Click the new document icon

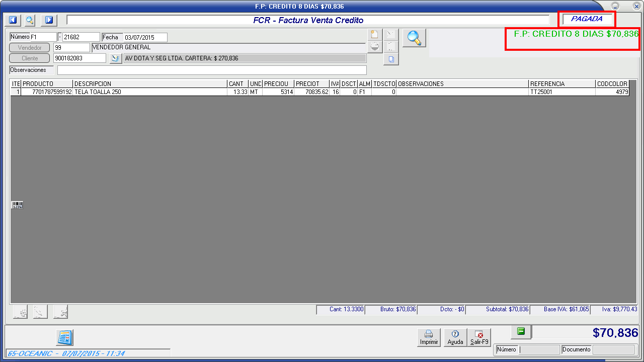pos(374,35)
